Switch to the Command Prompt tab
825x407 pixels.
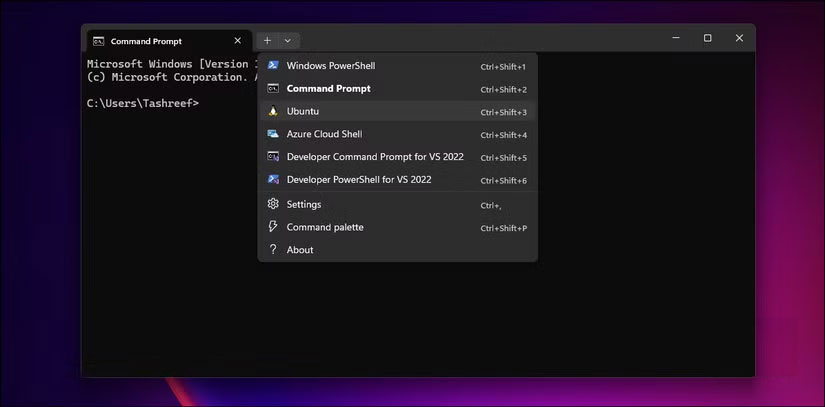click(169, 41)
